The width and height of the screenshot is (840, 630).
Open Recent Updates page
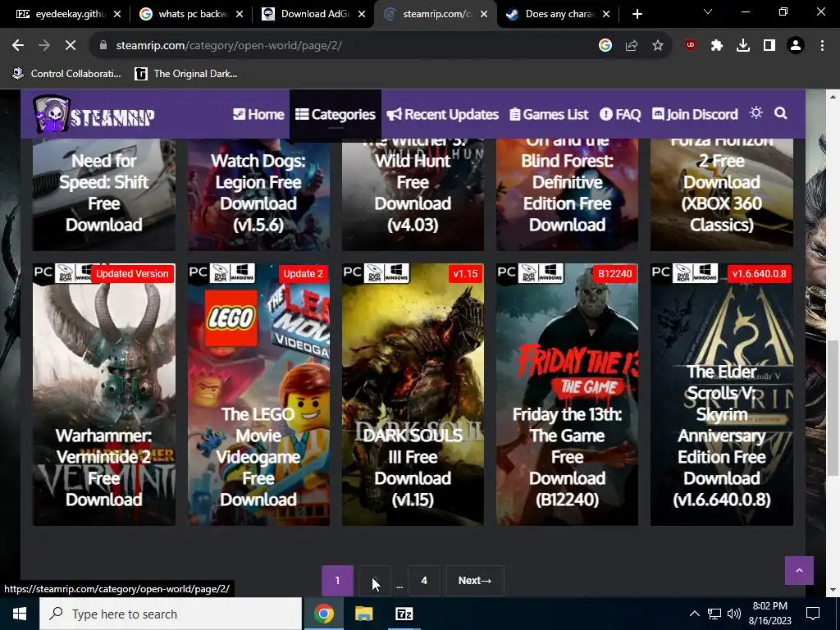click(x=442, y=114)
